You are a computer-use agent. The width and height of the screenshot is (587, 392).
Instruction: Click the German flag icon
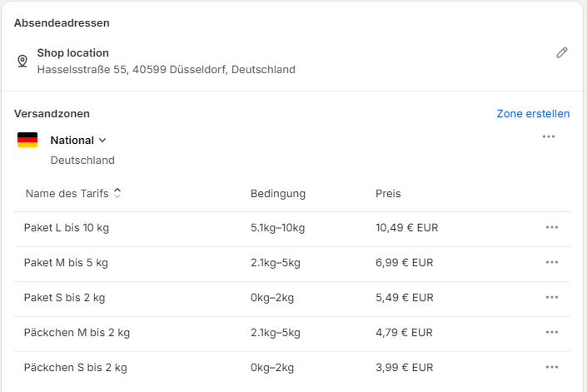pos(27,140)
